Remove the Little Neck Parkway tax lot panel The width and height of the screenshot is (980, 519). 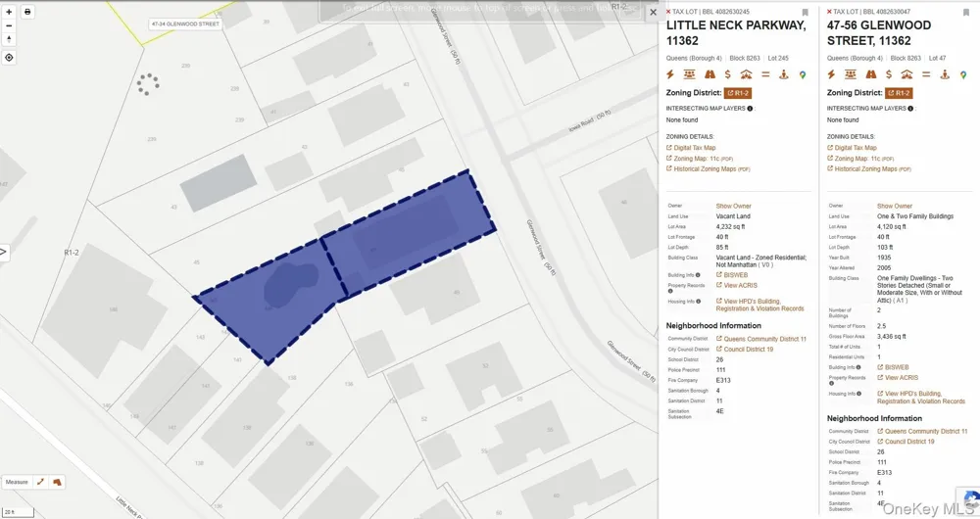point(668,12)
